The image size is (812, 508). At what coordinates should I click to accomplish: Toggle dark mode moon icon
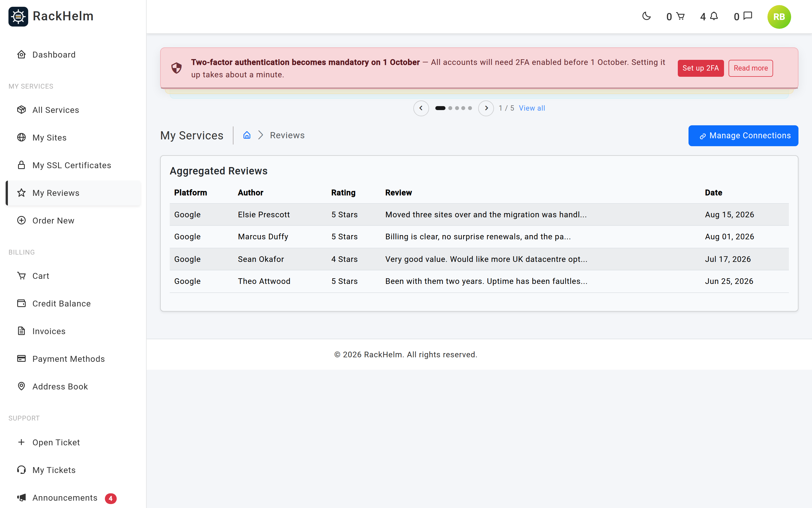pyautogui.click(x=646, y=16)
